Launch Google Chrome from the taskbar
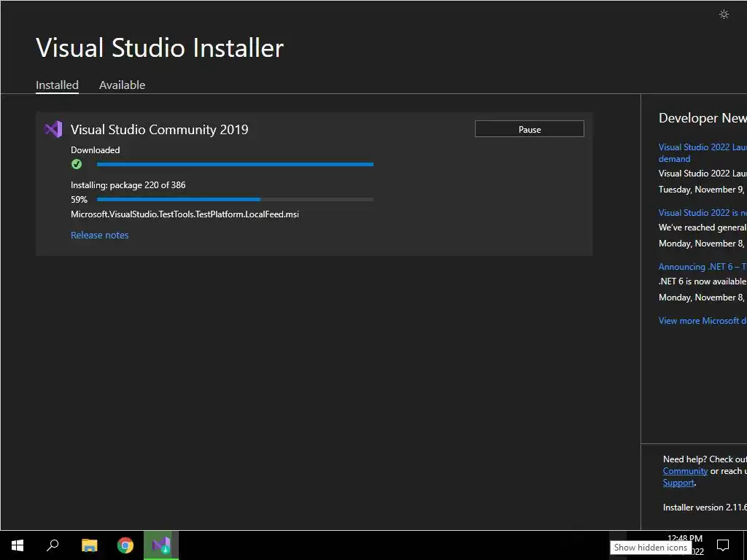747x560 pixels. coord(125,545)
